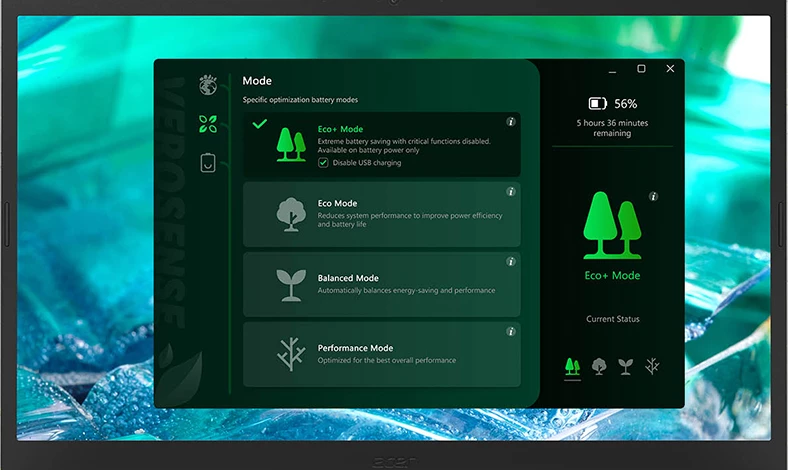The height and width of the screenshot is (470, 788).
Task: Click the Balanced Mode card info icon
Action: coord(511,261)
